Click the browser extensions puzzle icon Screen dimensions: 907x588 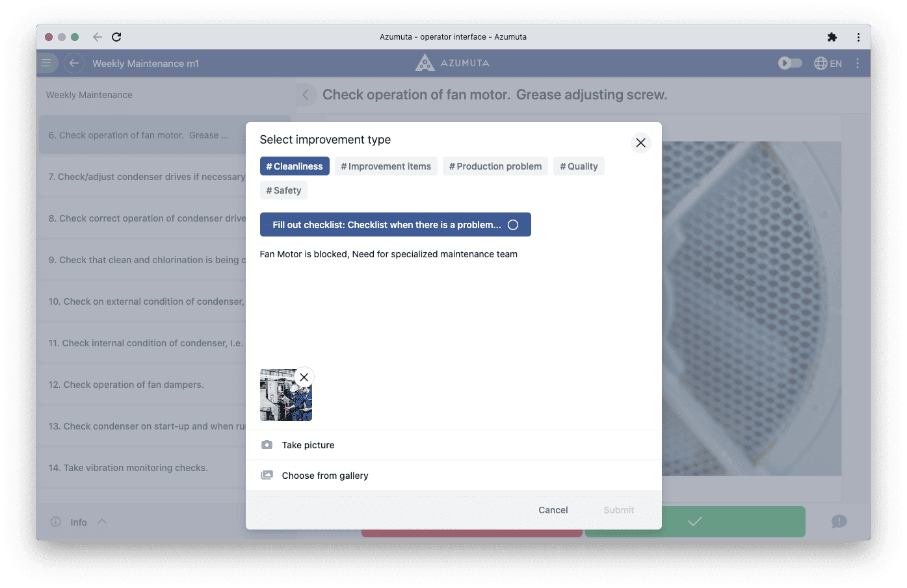coord(832,37)
